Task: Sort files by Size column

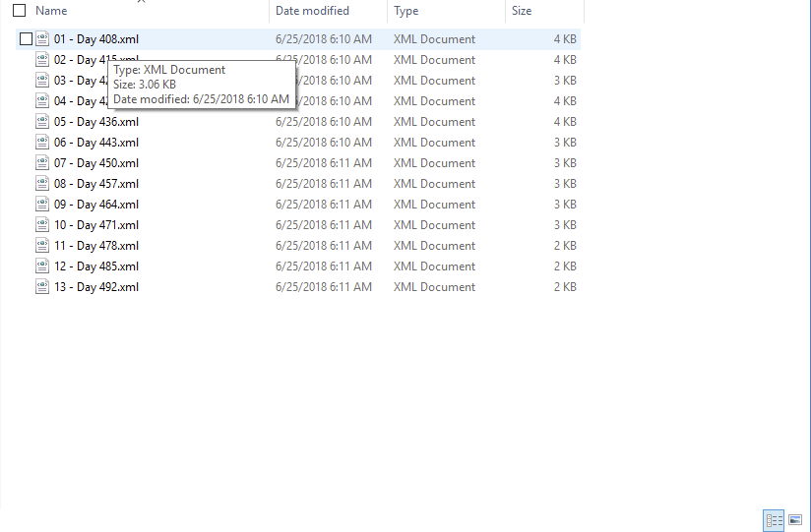Action: coord(522,11)
